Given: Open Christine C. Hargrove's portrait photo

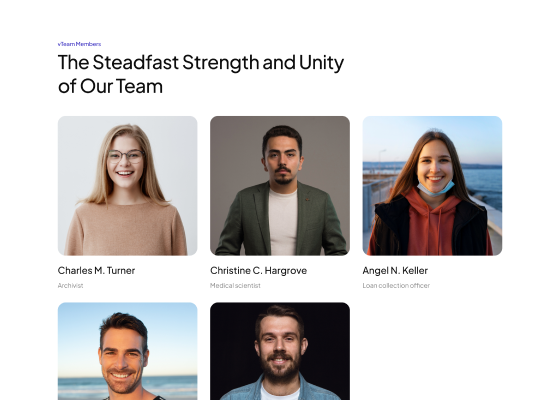Looking at the screenshot, I should (x=280, y=186).
